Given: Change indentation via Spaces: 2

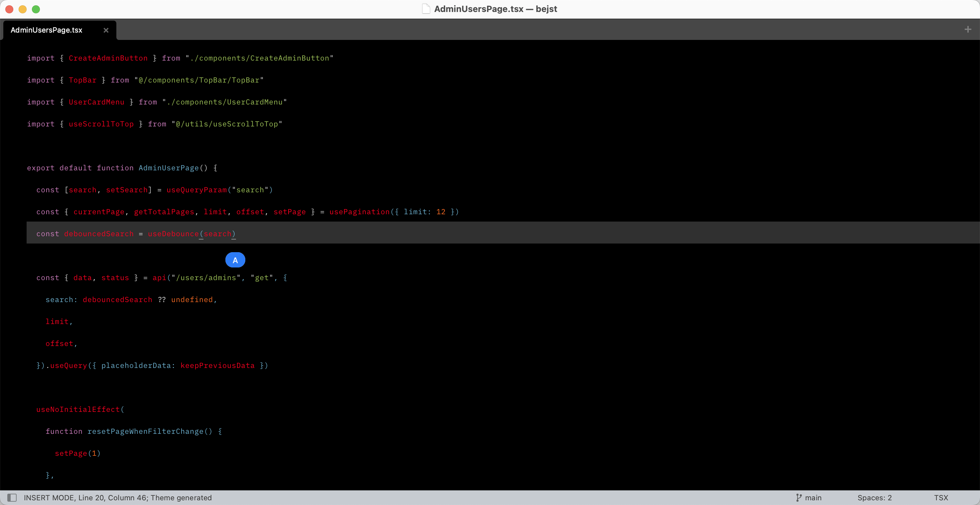Looking at the screenshot, I should [x=874, y=497].
